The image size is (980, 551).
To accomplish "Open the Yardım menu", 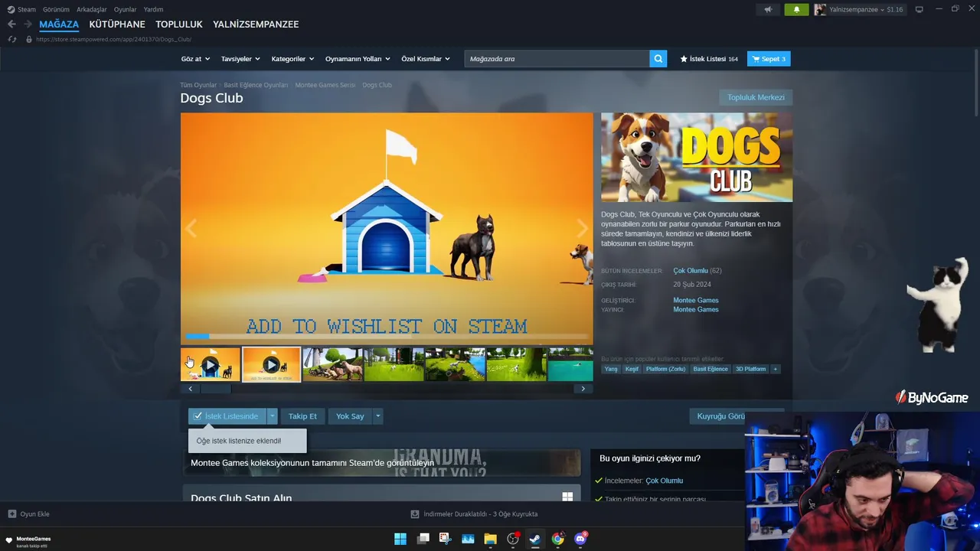I will tap(153, 9).
